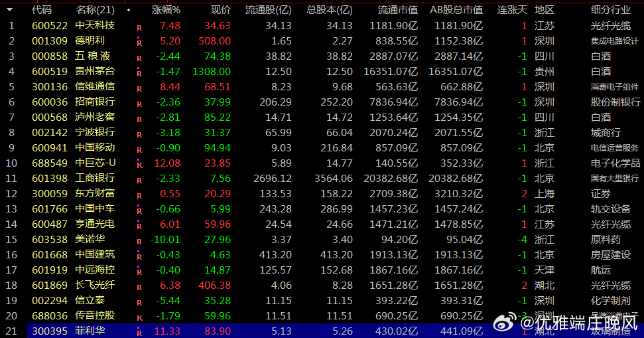Select stock name 五粮液
644x338 pixels.
pyautogui.click(x=93, y=56)
